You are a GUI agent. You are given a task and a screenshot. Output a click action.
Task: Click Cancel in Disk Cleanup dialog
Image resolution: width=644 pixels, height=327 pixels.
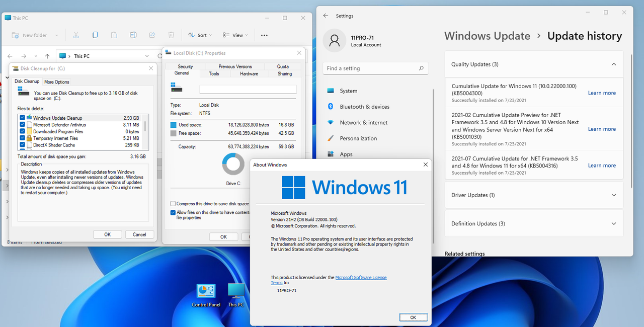click(x=139, y=234)
